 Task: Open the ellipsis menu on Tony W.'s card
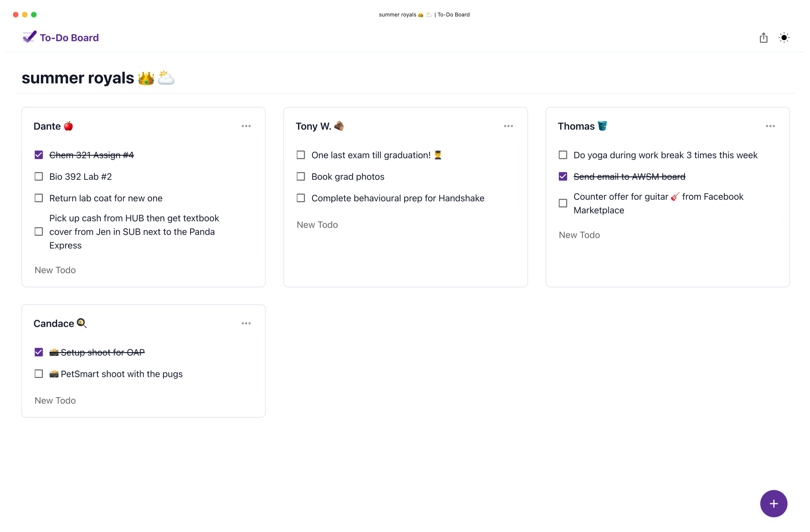pos(508,126)
